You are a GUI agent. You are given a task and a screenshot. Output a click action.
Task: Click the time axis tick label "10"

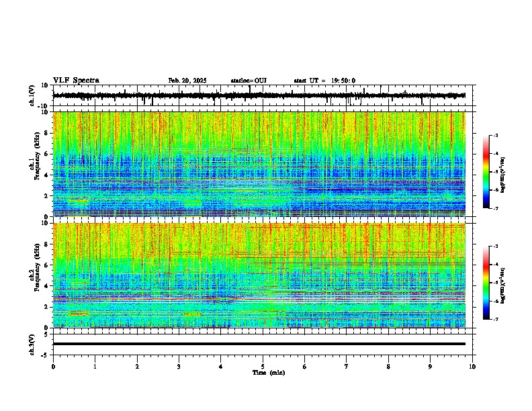[x=472, y=367]
